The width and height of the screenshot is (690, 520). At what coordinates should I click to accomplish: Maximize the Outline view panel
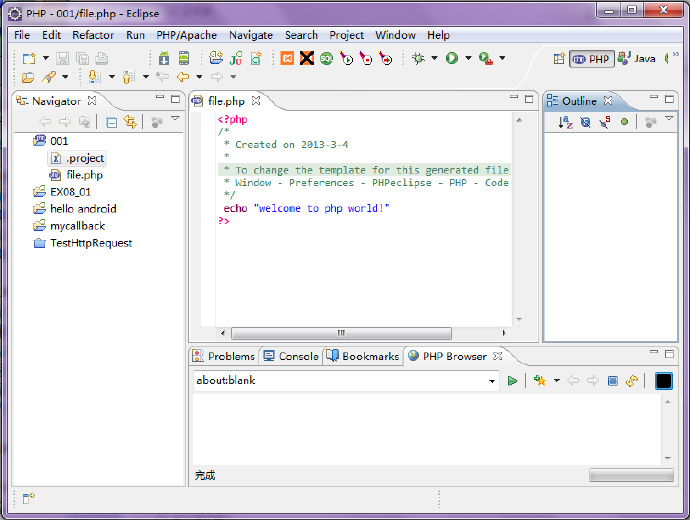coord(669,99)
